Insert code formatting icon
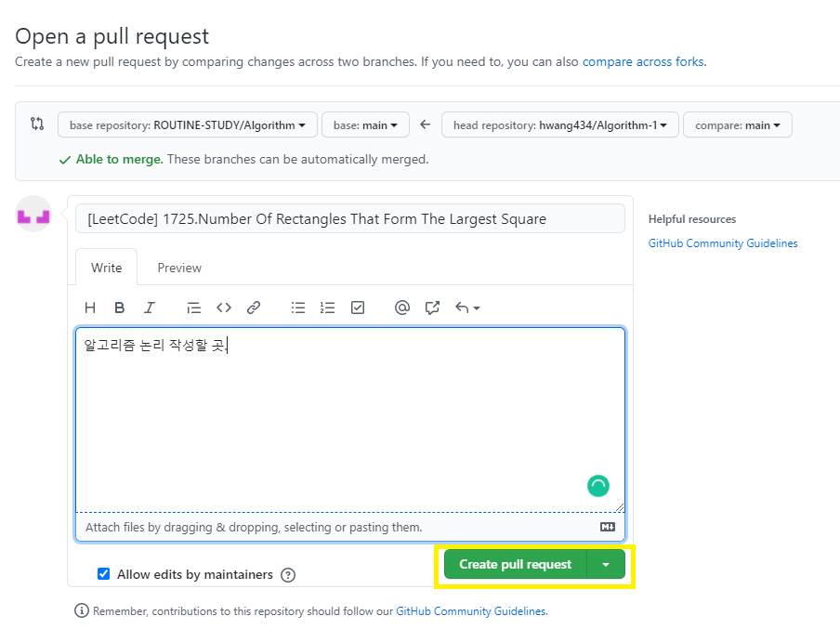The width and height of the screenshot is (840, 629). click(x=224, y=308)
